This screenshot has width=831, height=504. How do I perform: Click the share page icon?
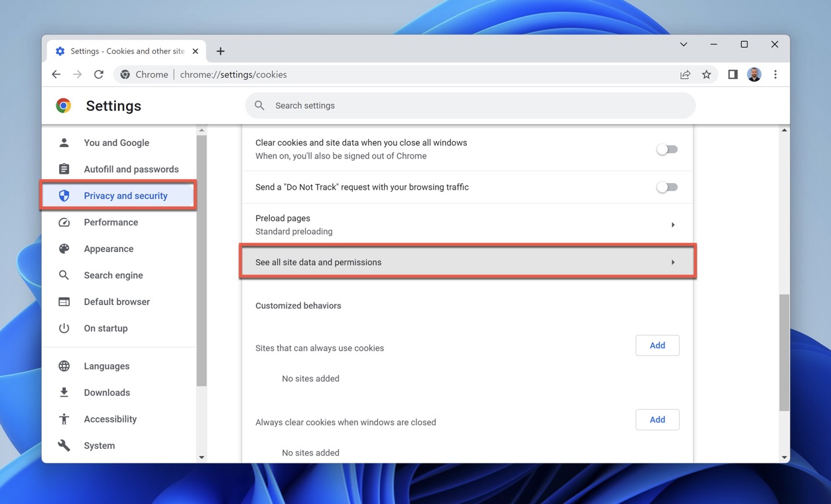pos(685,75)
